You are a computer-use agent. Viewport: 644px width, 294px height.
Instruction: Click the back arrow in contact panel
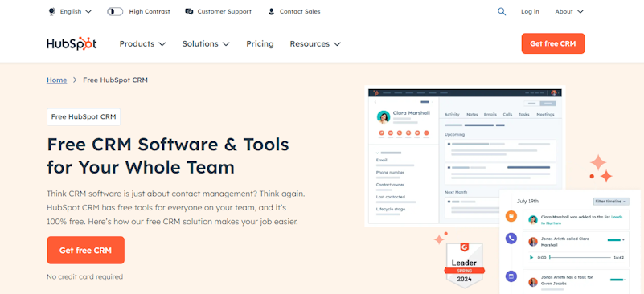click(375, 102)
